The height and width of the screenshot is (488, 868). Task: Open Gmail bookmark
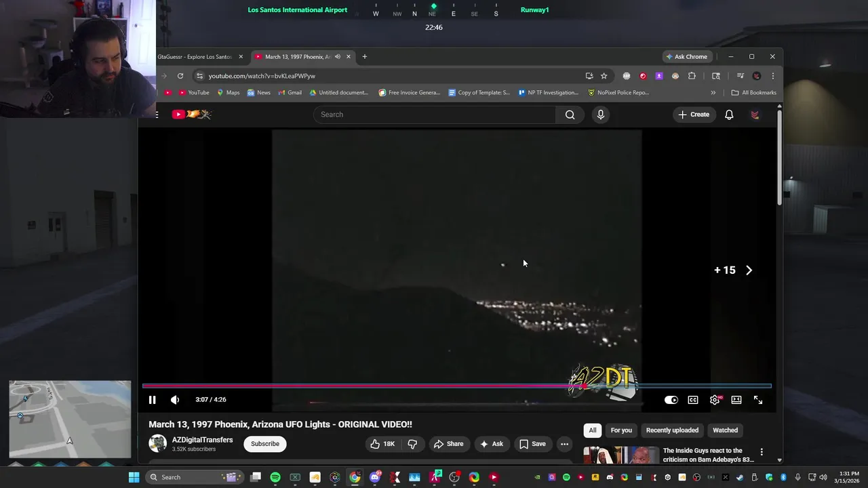pos(290,93)
